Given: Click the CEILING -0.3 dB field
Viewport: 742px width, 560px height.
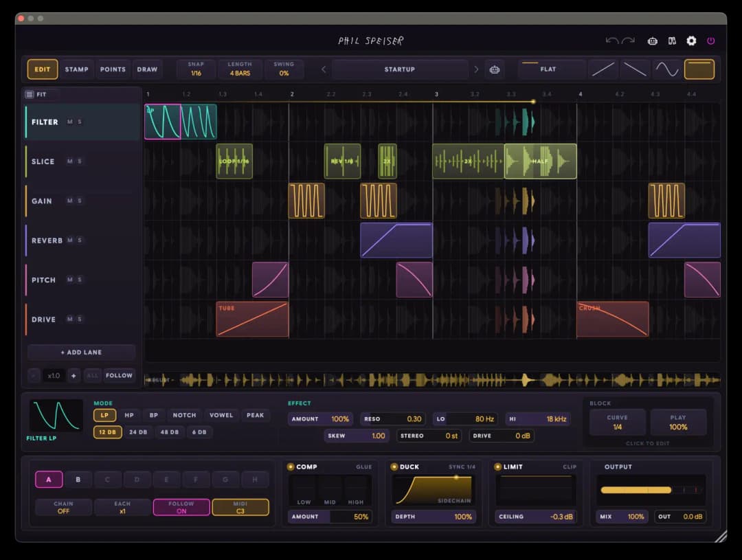Looking at the screenshot, I should [536, 517].
